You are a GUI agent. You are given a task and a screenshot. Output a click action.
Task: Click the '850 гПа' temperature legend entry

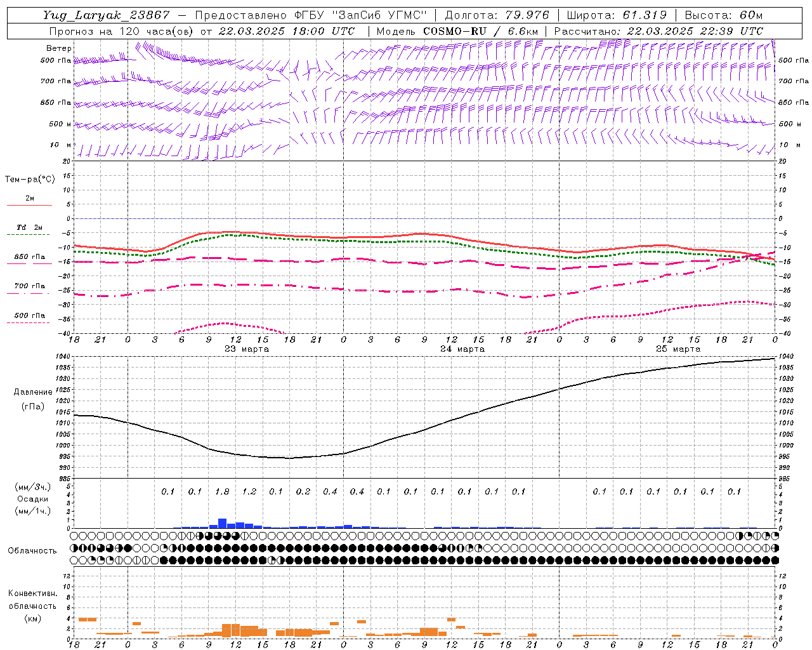point(29,256)
